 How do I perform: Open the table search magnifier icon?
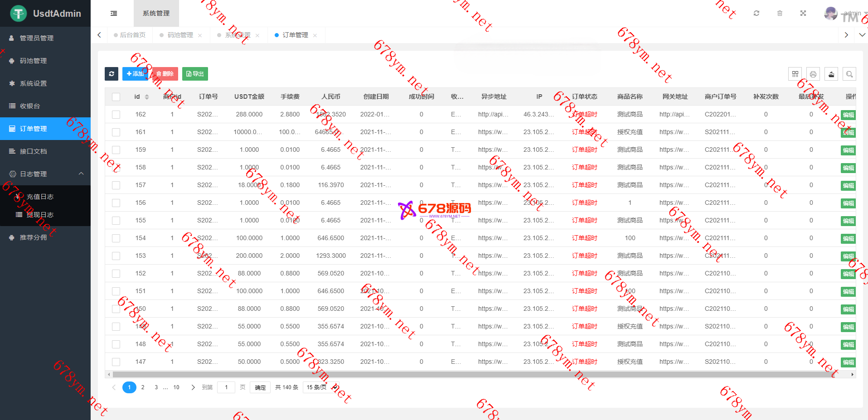point(849,74)
